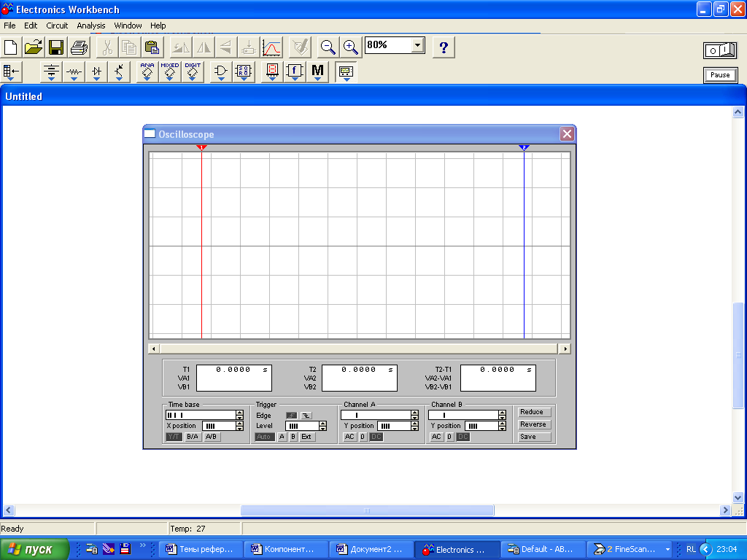
Task: Click oscilloscope scrollbar right arrow
Action: [565, 349]
